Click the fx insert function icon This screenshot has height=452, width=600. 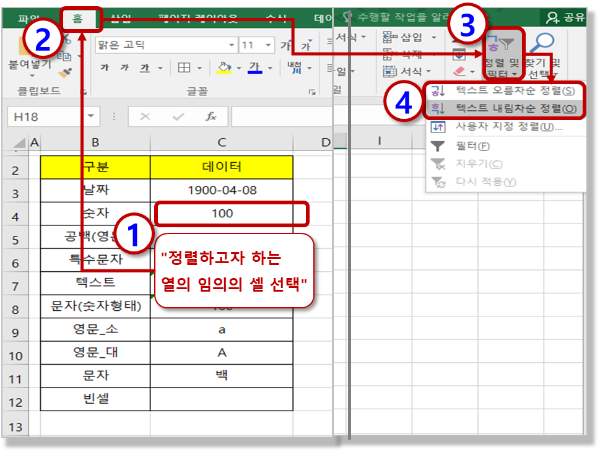211,116
